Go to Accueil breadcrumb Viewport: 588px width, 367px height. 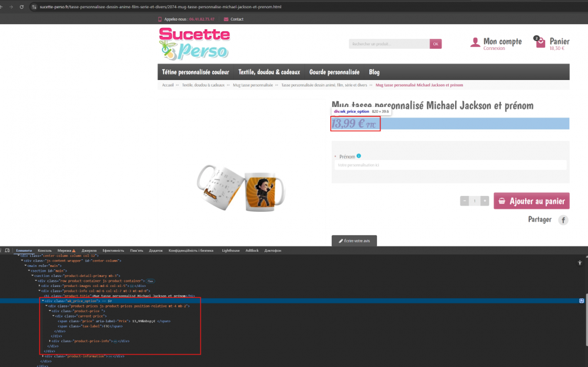pyautogui.click(x=168, y=85)
